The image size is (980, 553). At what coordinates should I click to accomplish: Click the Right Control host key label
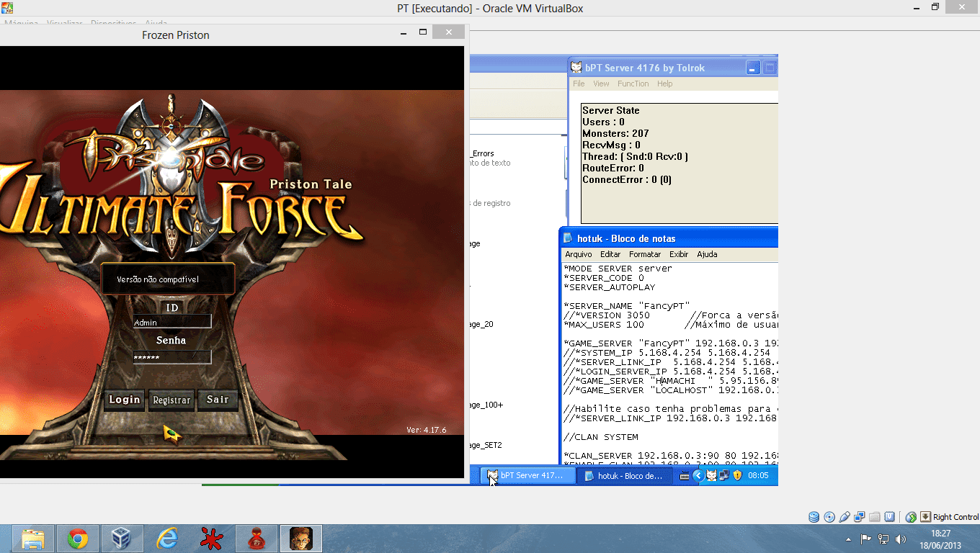pyautogui.click(x=955, y=517)
